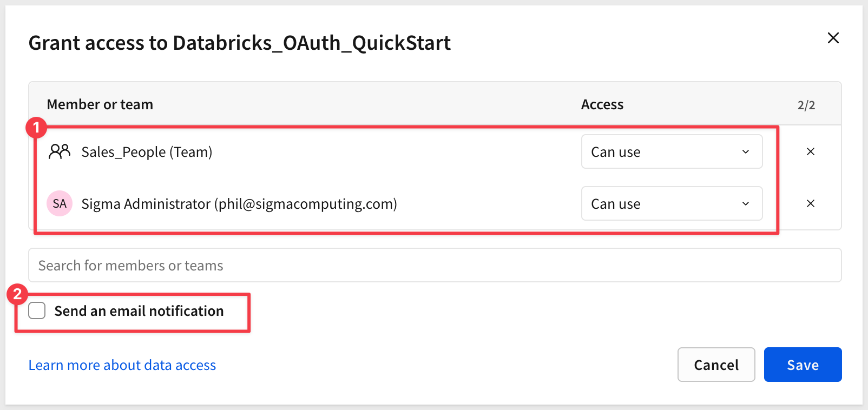Click the Access column header
Image resolution: width=868 pixels, height=410 pixels.
click(602, 104)
